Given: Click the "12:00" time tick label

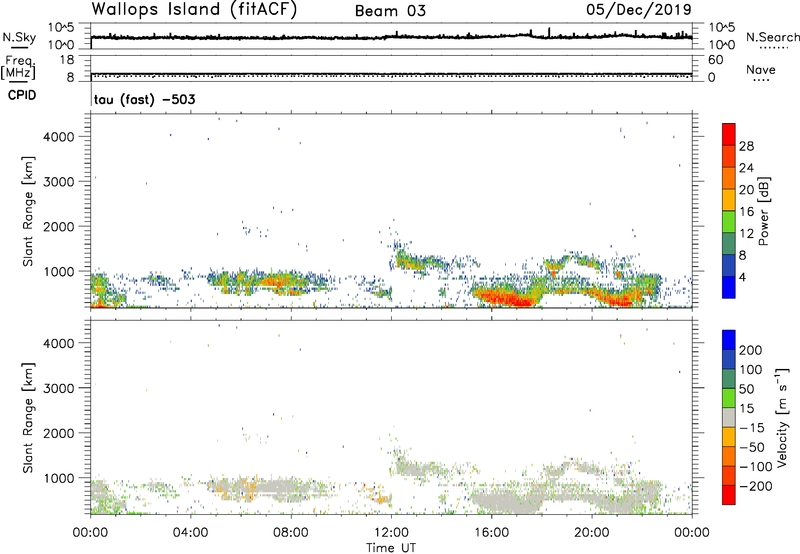Looking at the screenshot, I should 391,533.
